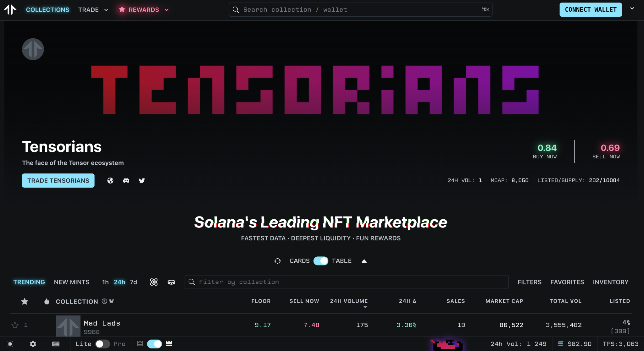Click the atom-shaped filter icon
Screen dimensions: 644x351
(x=154, y=282)
